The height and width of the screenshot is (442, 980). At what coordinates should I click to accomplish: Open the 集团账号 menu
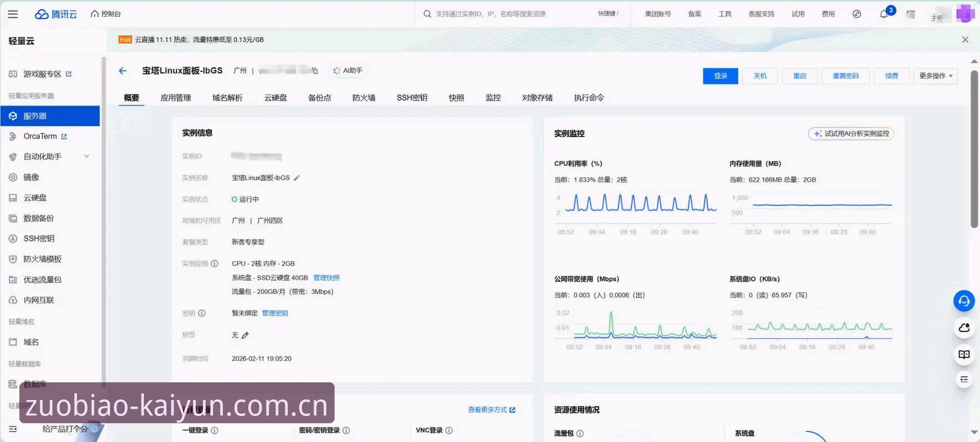(x=658, y=14)
